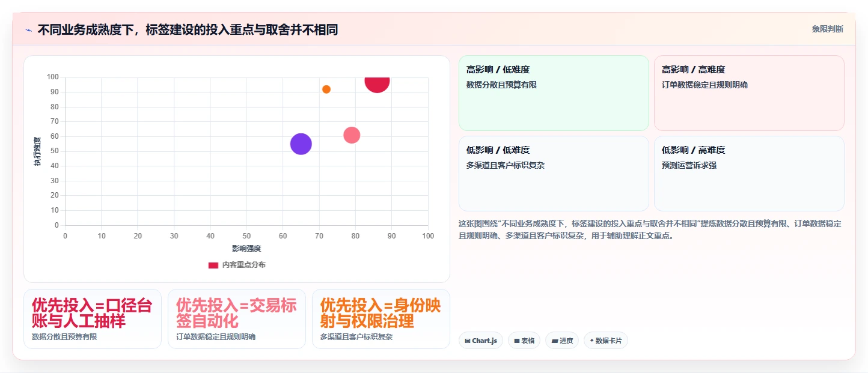Click the 执行难度 y-axis label
The image size is (868, 373).
coord(37,151)
